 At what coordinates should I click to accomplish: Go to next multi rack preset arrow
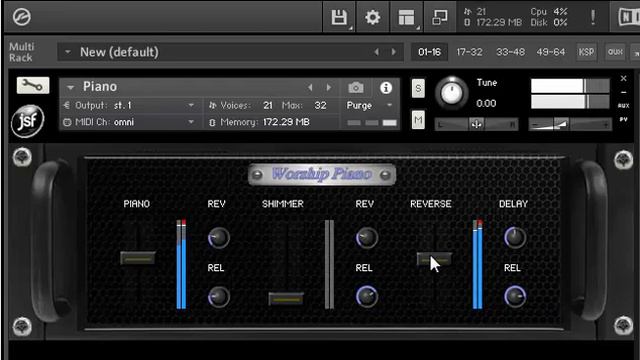(393, 52)
